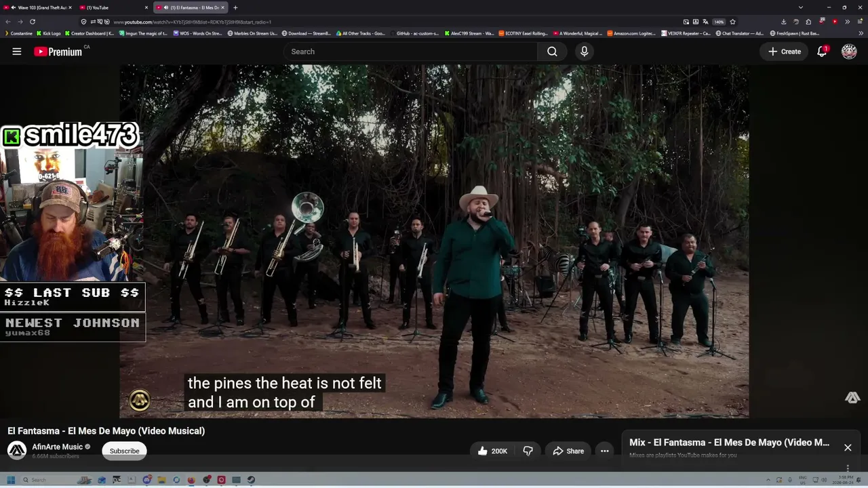The width and height of the screenshot is (868, 488).
Task: Open the mix playlist options menu
Action: [x=848, y=468]
